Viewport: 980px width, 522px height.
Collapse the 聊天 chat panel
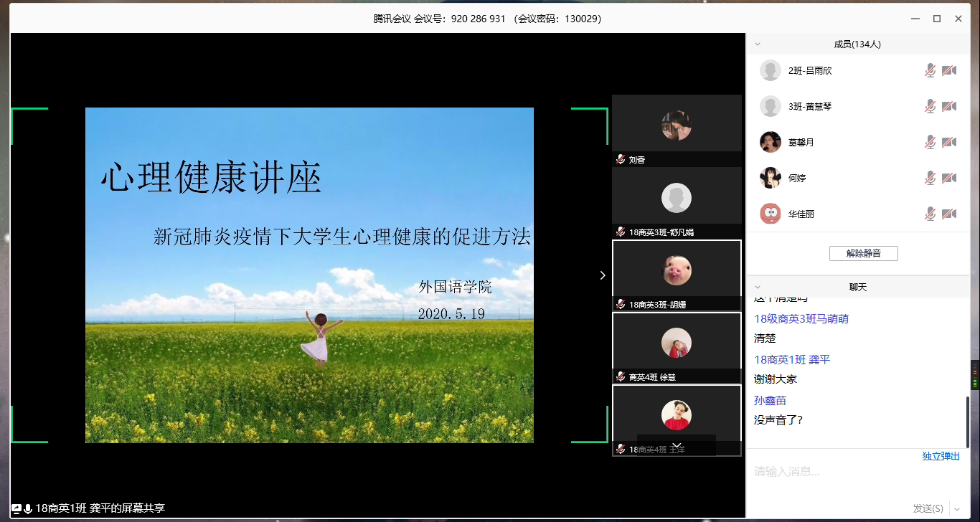click(x=757, y=287)
